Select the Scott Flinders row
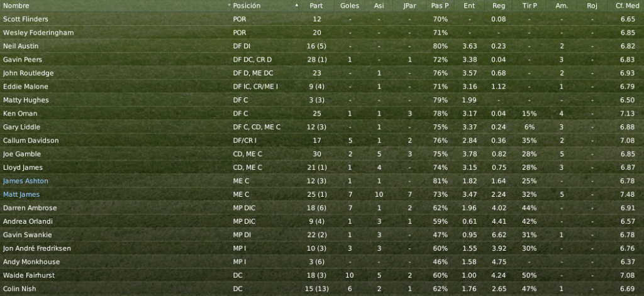Viewport: 644px width, 296px height. (x=322, y=19)
